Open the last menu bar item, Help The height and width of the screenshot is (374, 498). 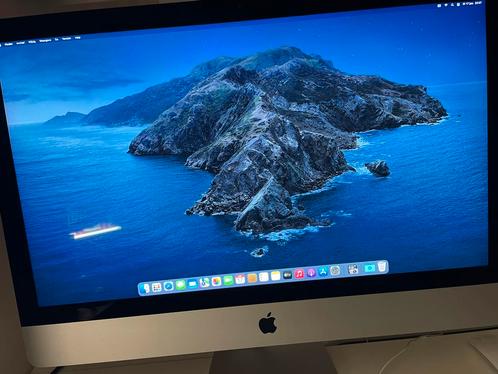coord(78,38)
